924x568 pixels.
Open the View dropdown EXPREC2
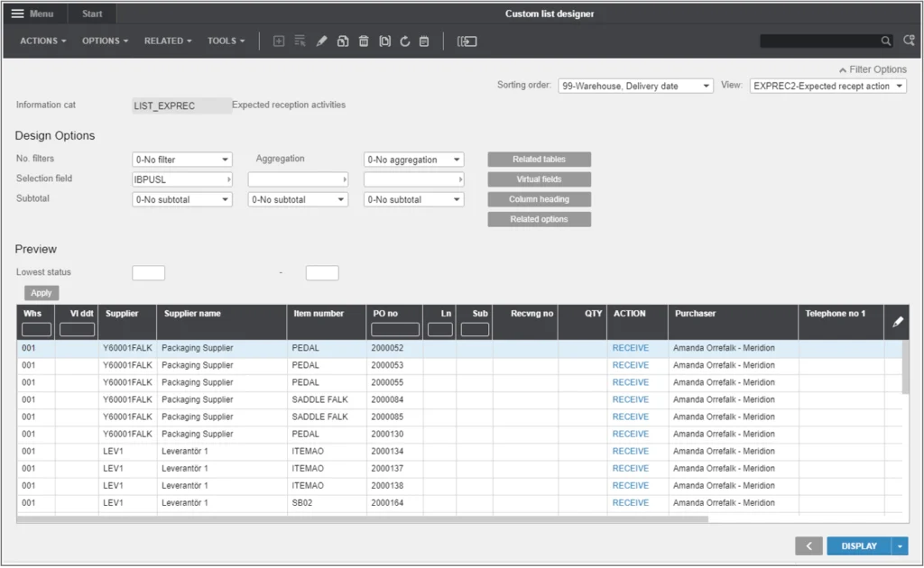[827, 86]
